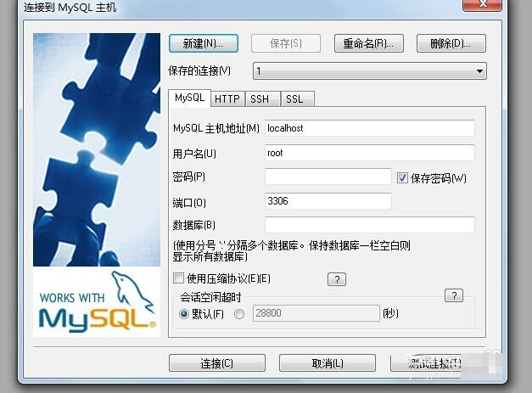Click the 删除(D)... delete button
This screenshot has height=393, width=532.
pyautogui.click(x=451, y=43)
